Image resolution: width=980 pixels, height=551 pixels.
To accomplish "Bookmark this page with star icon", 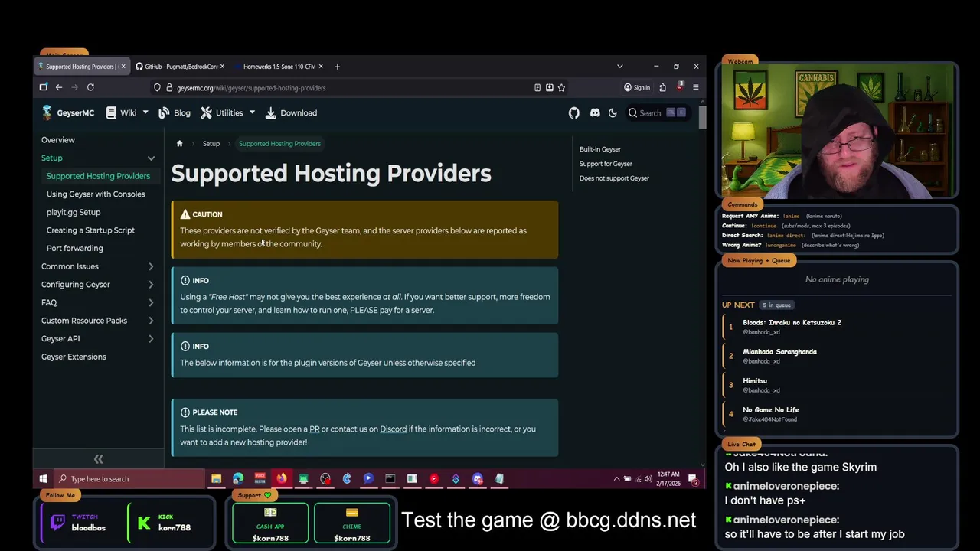I will tap(561, 88).
